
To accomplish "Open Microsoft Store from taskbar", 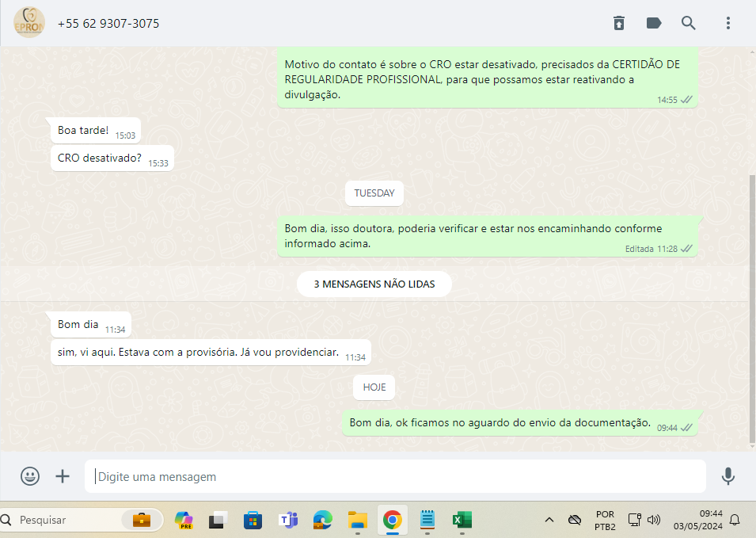I will tap(253, 520).
